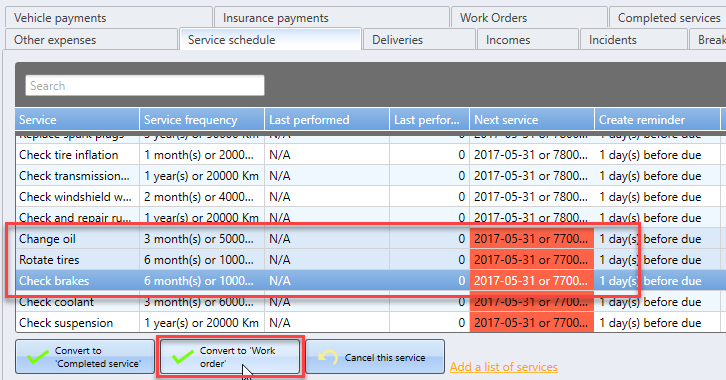Select the Check windshield service row
726x380 pixels.
pos(370,197)
